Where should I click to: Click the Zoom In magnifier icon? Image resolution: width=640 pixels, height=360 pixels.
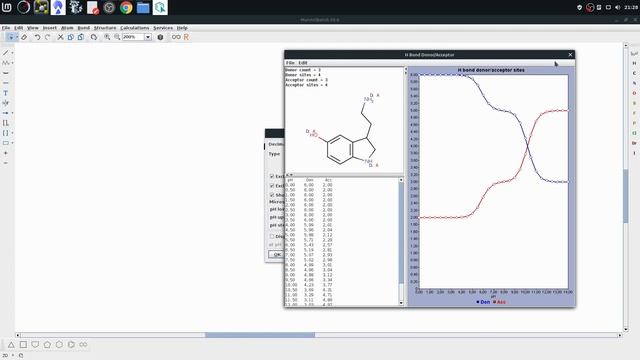107,37
